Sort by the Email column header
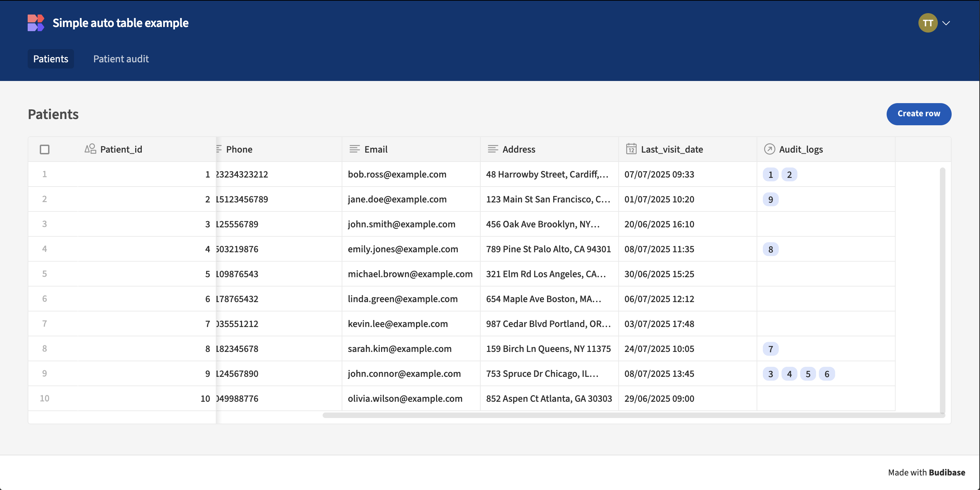This screenshot has height=490, width=980. pyautogui.click(x=411, y=149)
